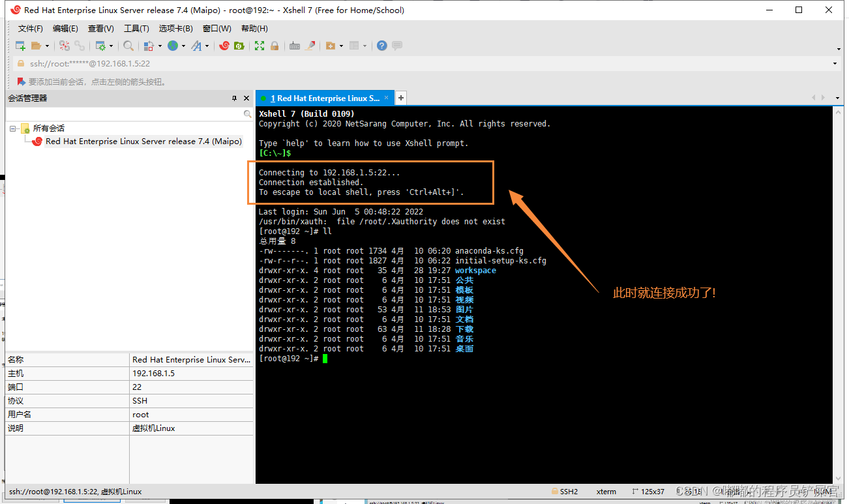The image size is (849, 504).
Task: Expand the address bar history dropdown
Action: 835,64
